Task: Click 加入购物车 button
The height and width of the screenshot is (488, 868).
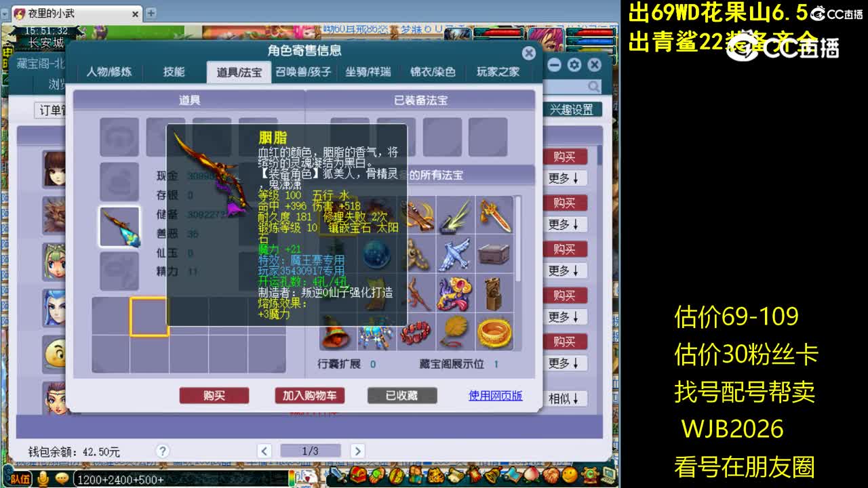Action: (x=310, y=395)
